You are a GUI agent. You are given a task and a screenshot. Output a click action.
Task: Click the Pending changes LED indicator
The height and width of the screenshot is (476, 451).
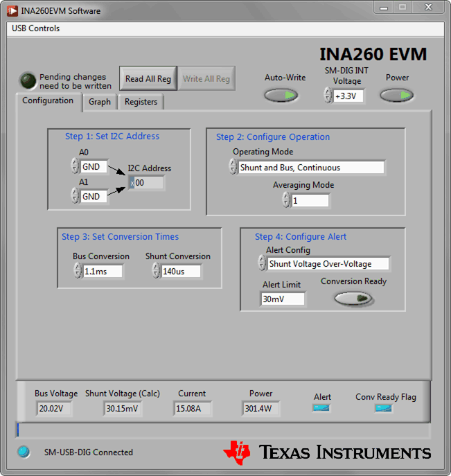(x=28, y=81)
